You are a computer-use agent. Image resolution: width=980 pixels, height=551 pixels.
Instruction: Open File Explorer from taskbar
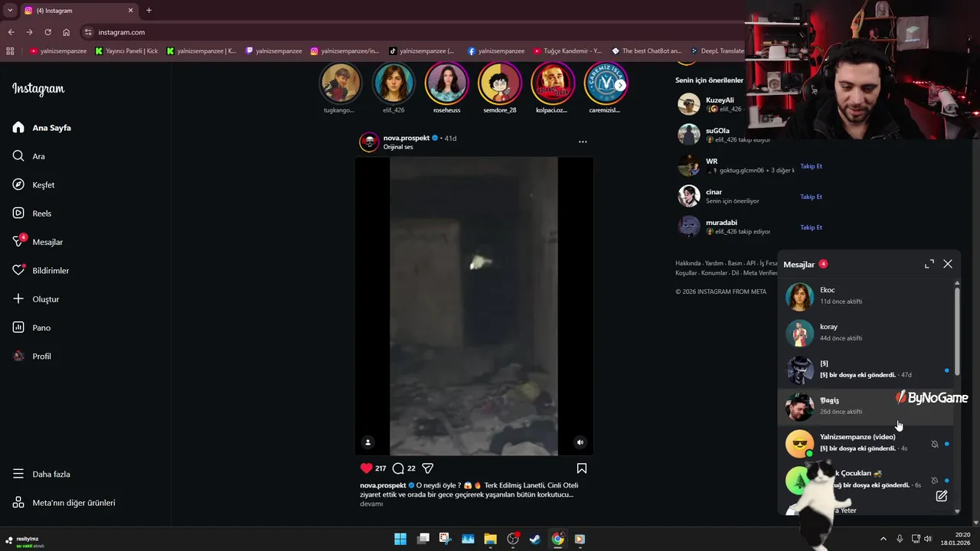click(x=490, y=539)
